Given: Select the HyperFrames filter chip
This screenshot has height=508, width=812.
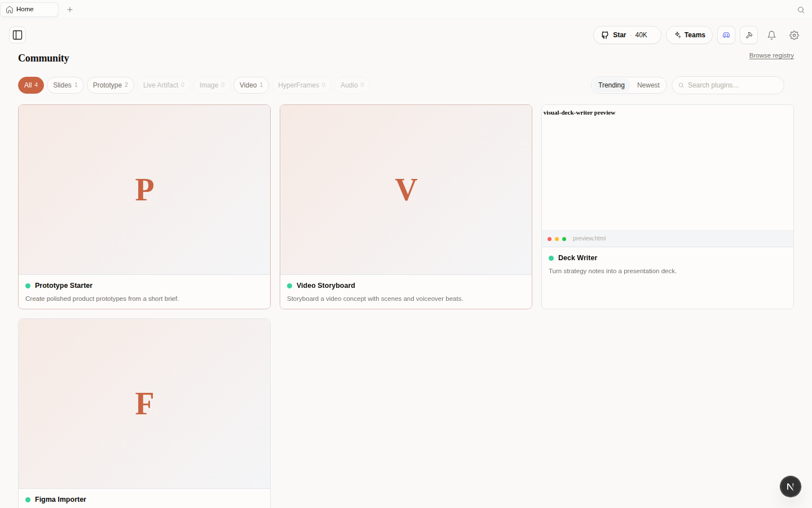Looking at the screenshot, I should [302, 85].
